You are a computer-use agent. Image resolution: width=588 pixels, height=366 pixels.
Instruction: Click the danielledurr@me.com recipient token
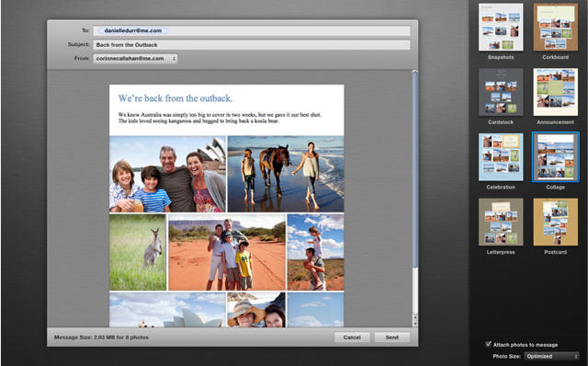132,30
